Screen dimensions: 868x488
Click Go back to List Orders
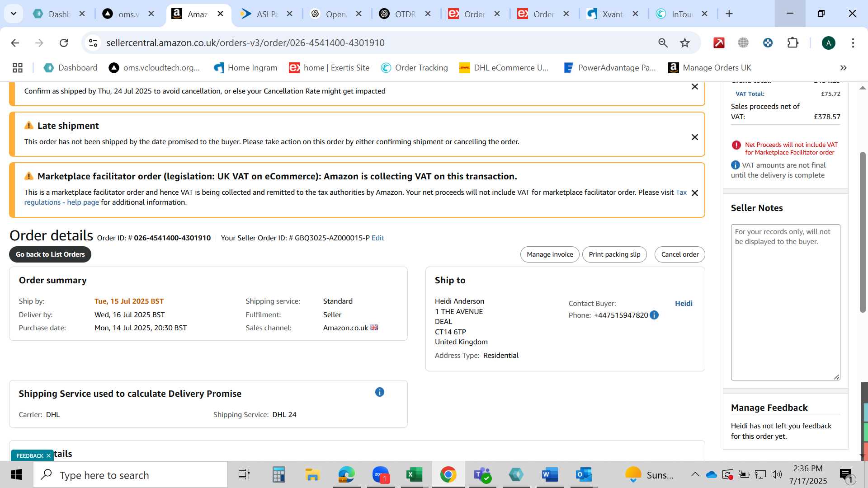click(50, 254)
